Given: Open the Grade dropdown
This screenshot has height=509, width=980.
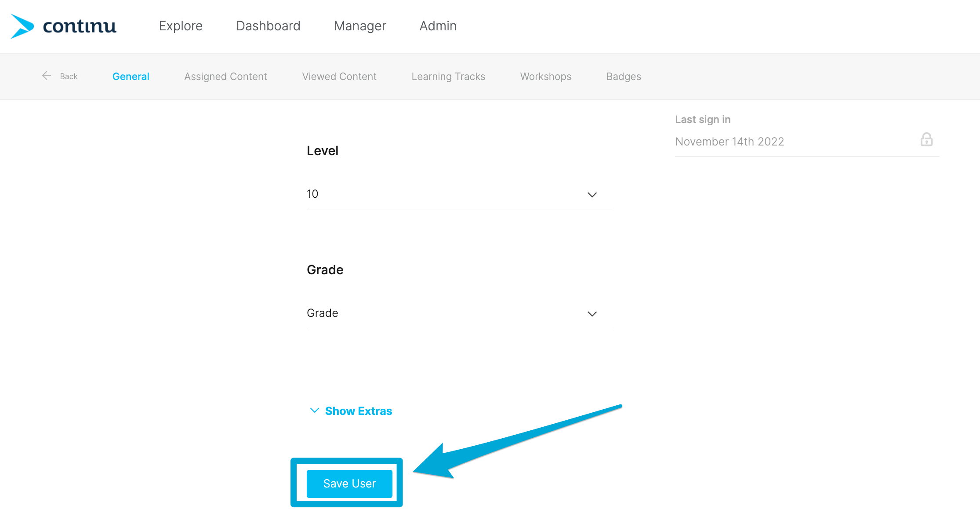Looking at the screenshot, I should point(459,313).
